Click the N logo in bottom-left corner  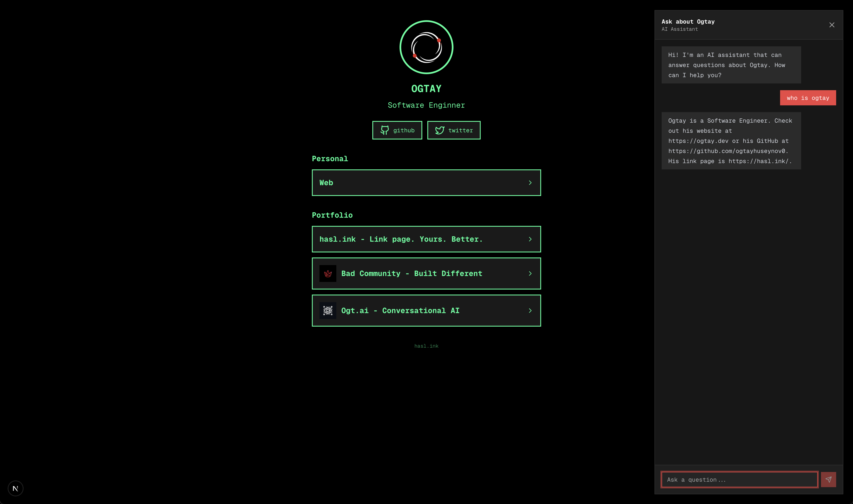[x=15, y=488]
